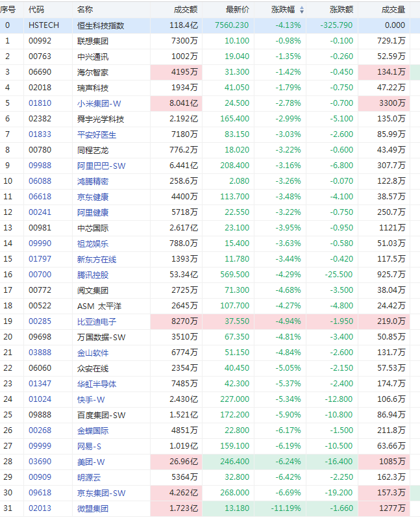The width and height of the screenshot is (420, 522).
Task: Open 京东健康 stock link
Action: coord(93,197)
